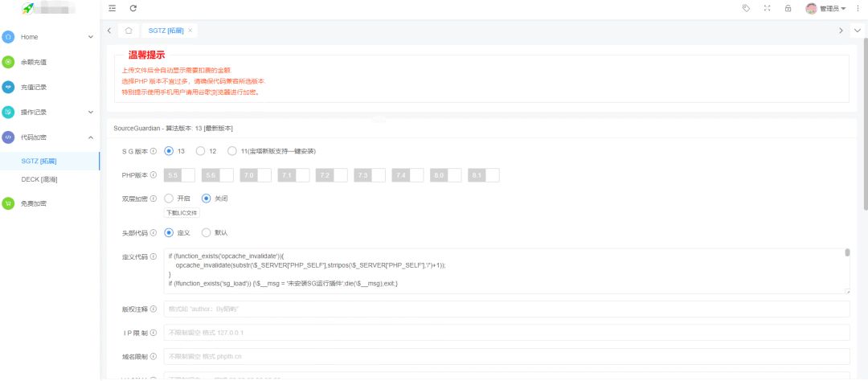Click the green 免费加密 cart icon
This screenshot has width=868, height=381.
pyautogui.click(x=8, y=203)
